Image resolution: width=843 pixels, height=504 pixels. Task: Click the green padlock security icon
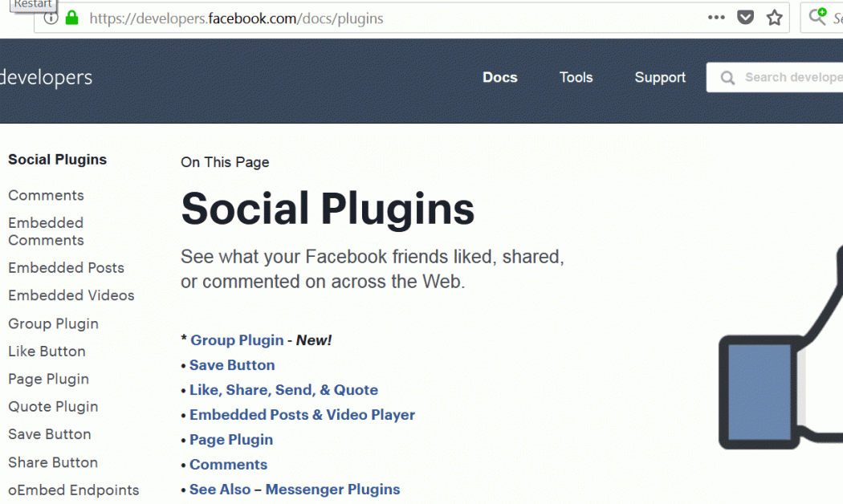(x=72, y=18)
